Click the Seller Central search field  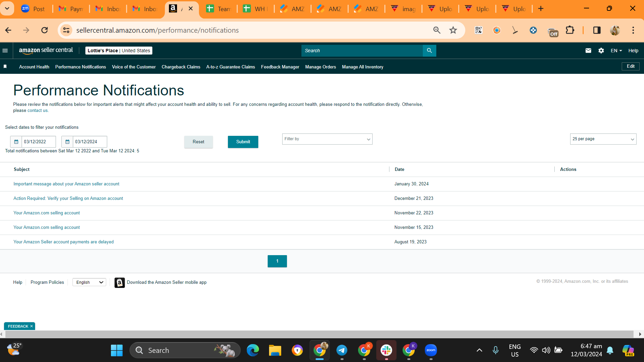point(362,51)
